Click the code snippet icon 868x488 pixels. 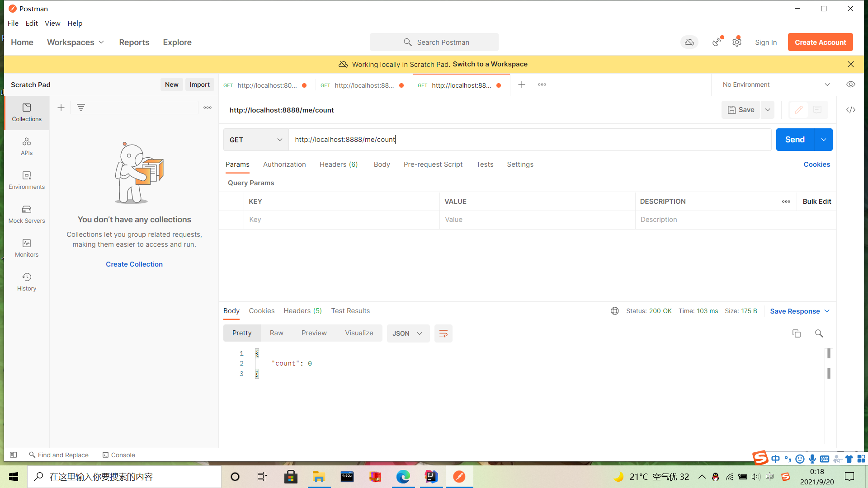tap(850, 110)
